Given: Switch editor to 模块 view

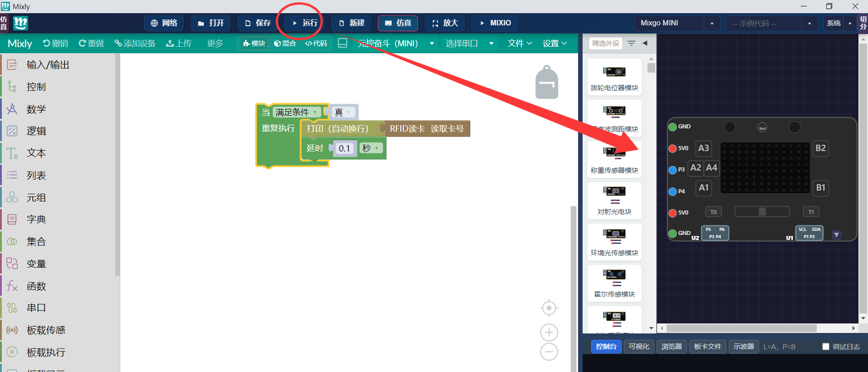Looking at the screenshot, I should [254, 44].
